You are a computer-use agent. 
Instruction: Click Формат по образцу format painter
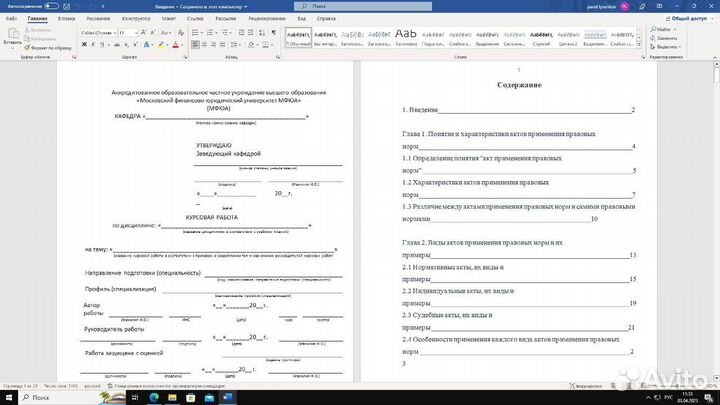48,48
